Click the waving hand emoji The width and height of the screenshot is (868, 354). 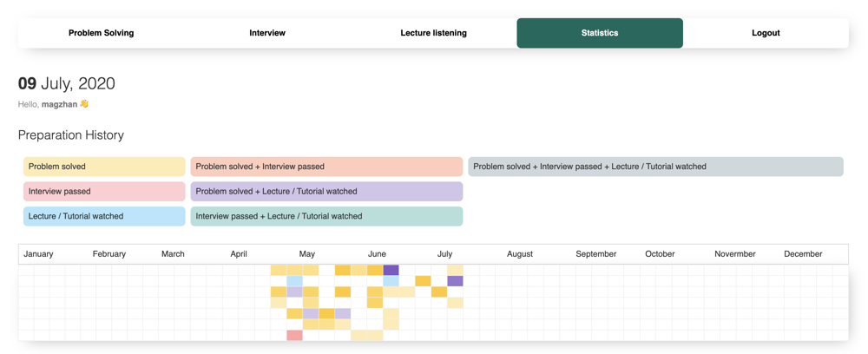click(84, 104)
